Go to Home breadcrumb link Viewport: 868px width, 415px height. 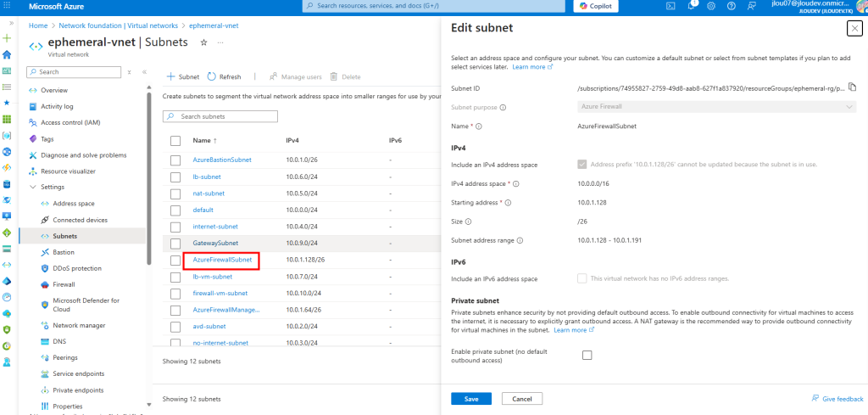(x=38, y=25)
